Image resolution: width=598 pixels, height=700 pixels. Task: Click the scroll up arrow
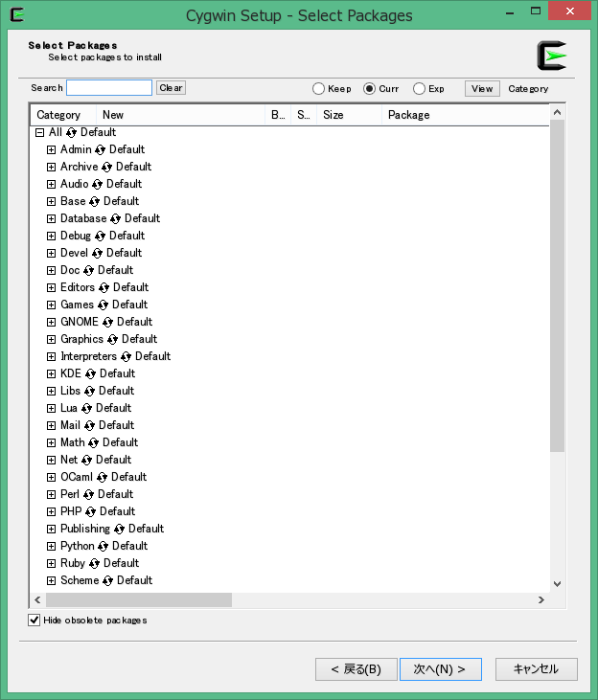557,112
